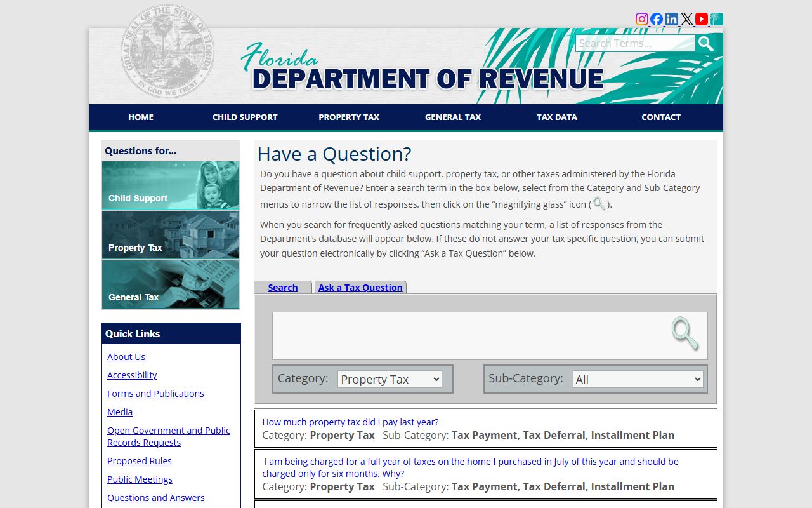The width and height of the screenshot is (812, 508).
Task: Open the About Us quick link
Action: click(126, 357)
